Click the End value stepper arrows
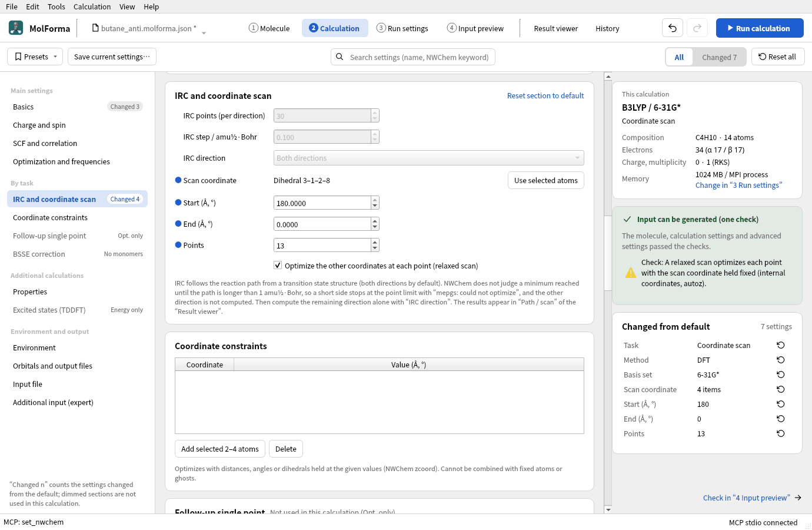Image resolution: width=812 pixels, height=530 pixels. pos(375,224)
